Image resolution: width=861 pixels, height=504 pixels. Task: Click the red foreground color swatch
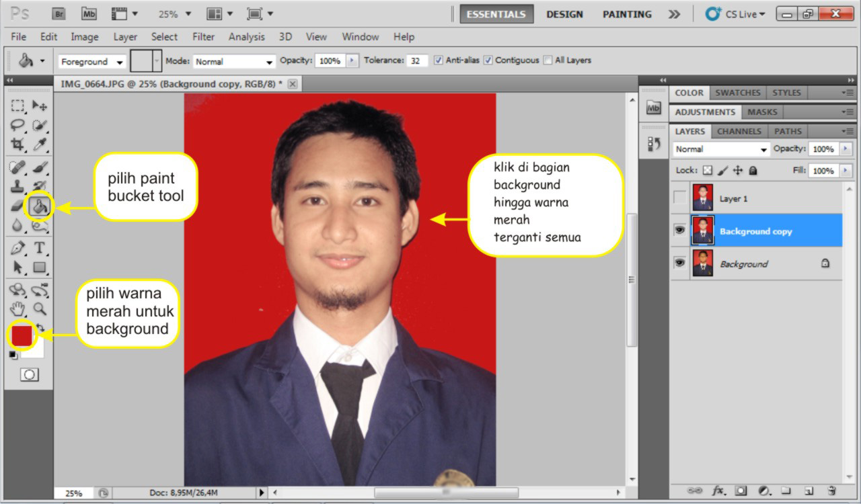click(x=22, y=335)
